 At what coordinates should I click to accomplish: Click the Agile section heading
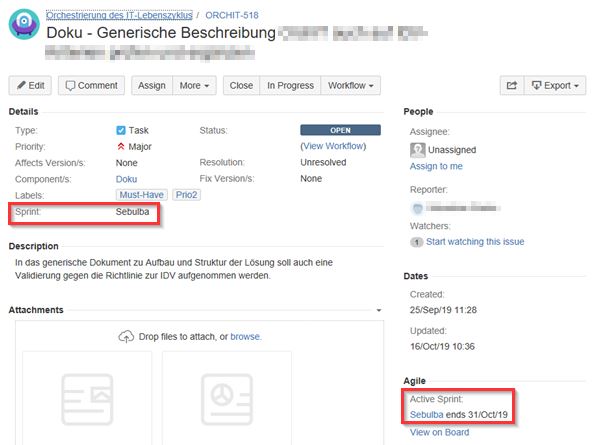click(x=414, y=381)
